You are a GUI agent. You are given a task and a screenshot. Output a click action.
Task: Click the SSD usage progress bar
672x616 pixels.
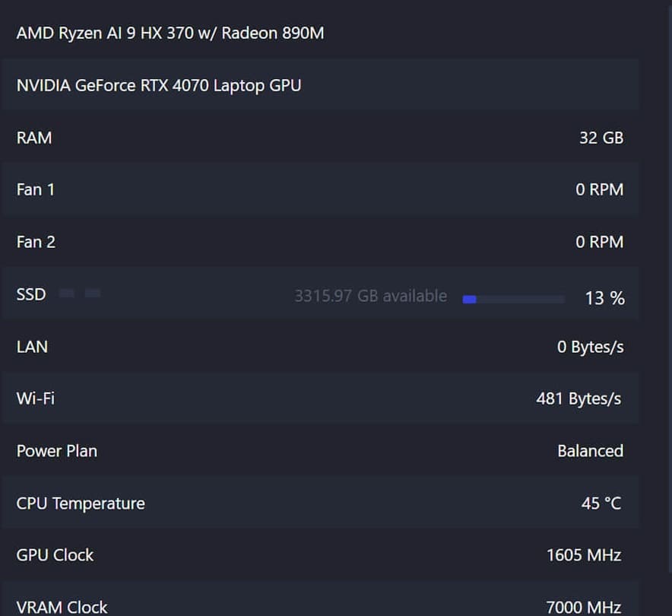coord(513,298)
